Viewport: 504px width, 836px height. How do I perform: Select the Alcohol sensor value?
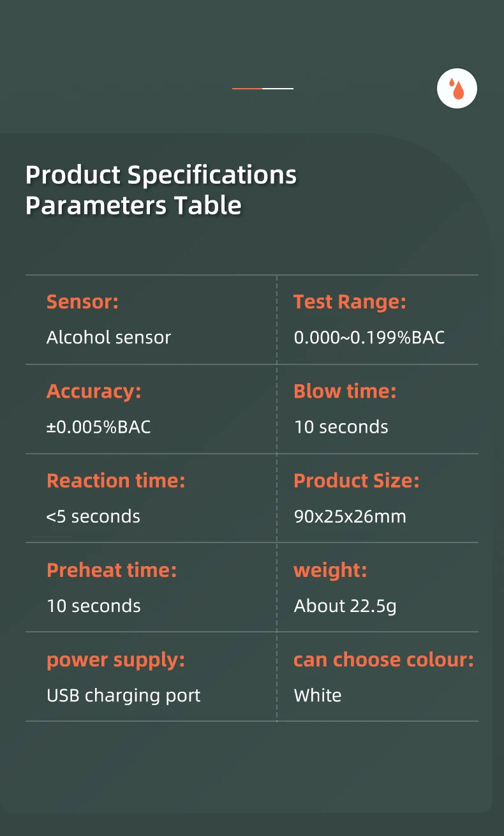click(108, 337)
